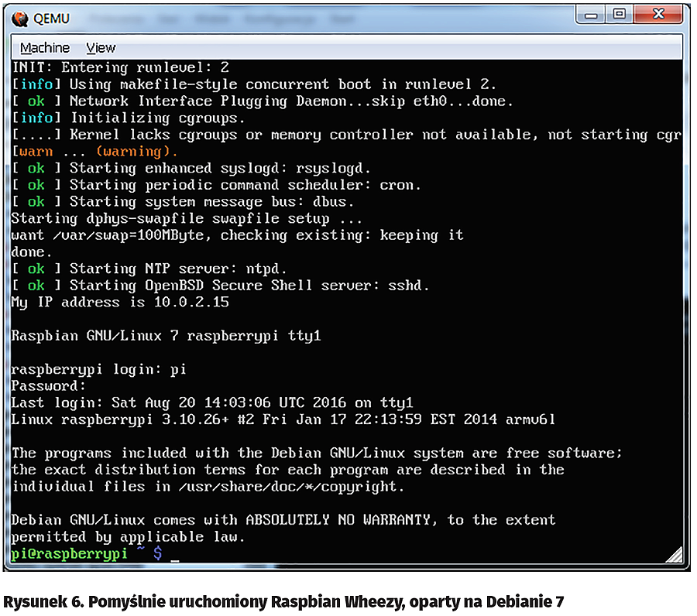Click the 'Raspbian GNU/Linux 7' banner line
Viewport: 697px width, 616px height.
coord(165,336)
